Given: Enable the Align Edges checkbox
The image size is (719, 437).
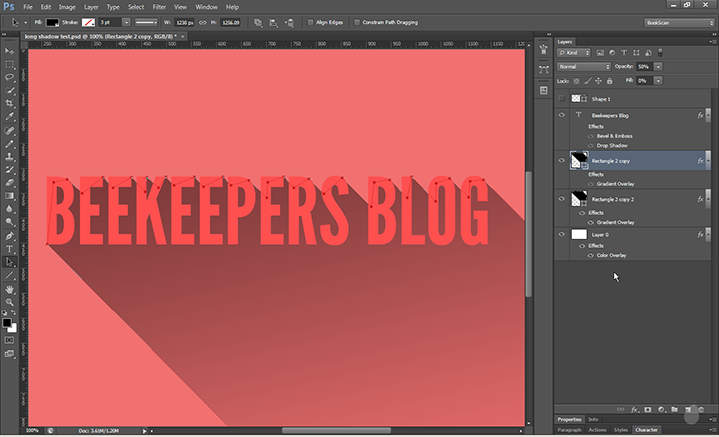Looking at the screenshot, I should pyautogui.click(x=310, y=21).
